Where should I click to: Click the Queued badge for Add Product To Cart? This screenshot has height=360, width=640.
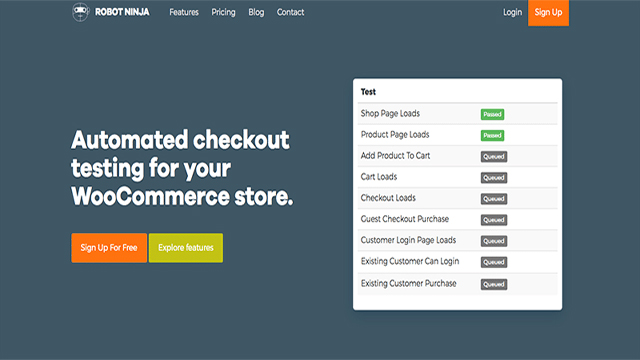pyautogui.click(x=494, y=157)
